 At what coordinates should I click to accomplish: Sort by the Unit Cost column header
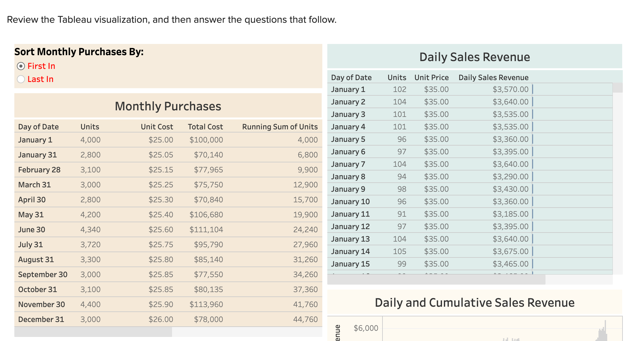pyautogui.click(x=156, y=127)
